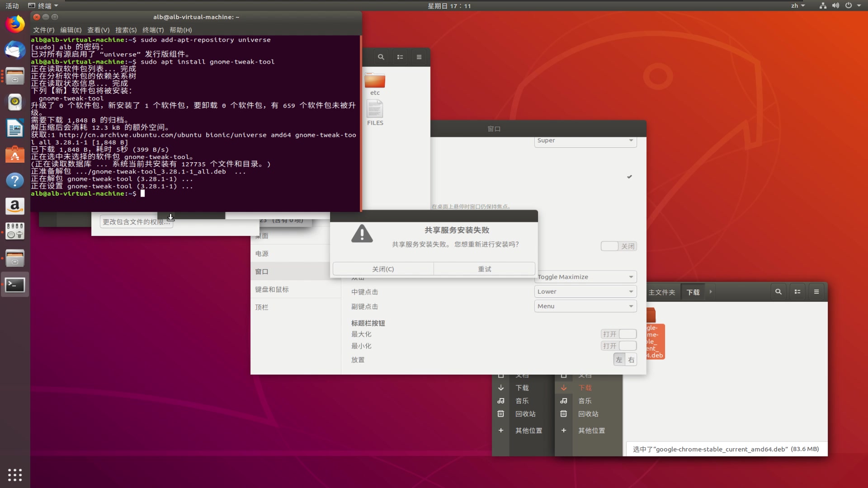Open the Super modifier dropdown
This screenshot has height=488, width=868.
585,141
